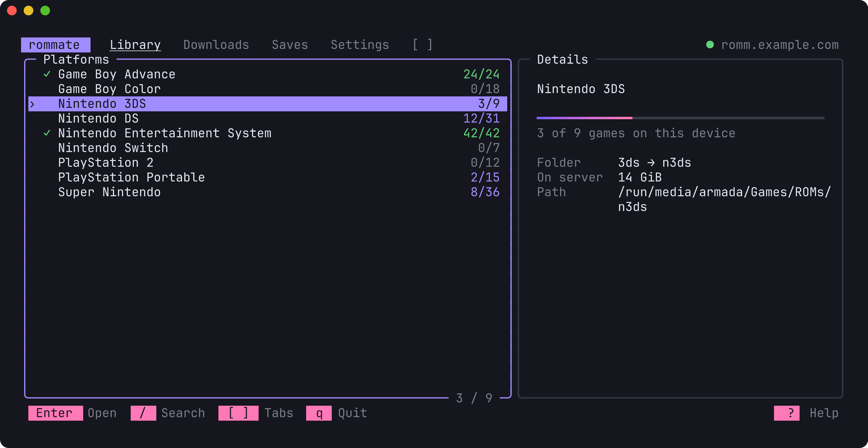Click the chevron beside Nintendo 3DS
Image resolution: width=868 pixels, height=448 pixels.
[32, 104]
